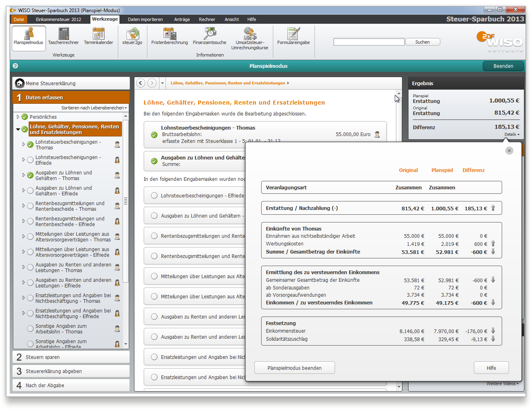Viewport: 532px width, 413px height.
Task: Open the Sortieren nach Lebensbereichen dropdown
Action: [x=94, y=108]
